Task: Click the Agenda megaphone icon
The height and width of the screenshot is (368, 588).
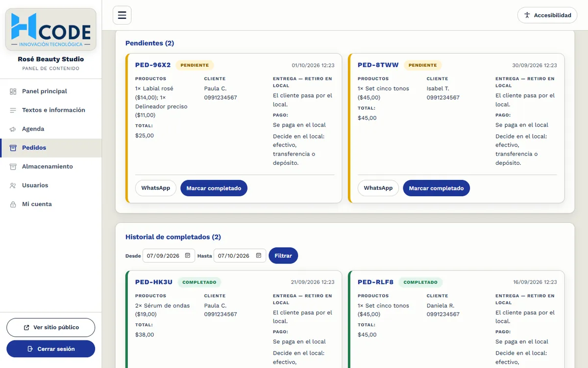Action: (x=13, y=129)
